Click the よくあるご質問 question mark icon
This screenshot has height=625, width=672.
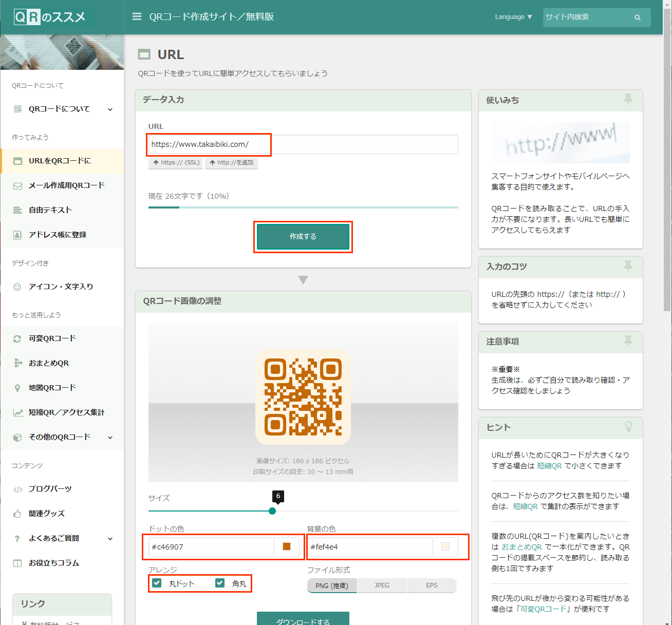17,538
